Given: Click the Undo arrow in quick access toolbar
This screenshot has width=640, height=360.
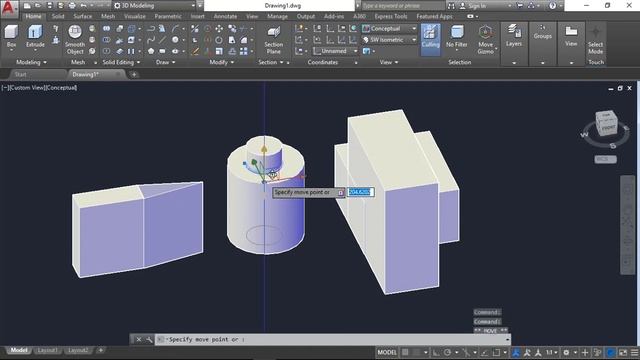Looking at the screenshot, I should tap(83, 6).
